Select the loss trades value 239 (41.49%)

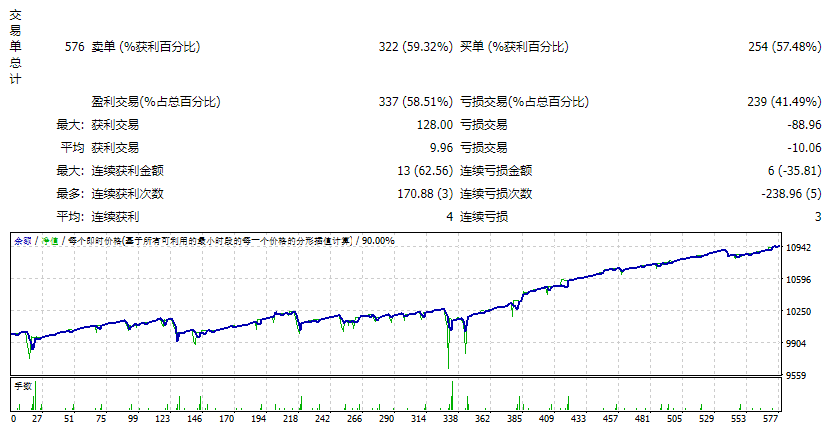784,102
